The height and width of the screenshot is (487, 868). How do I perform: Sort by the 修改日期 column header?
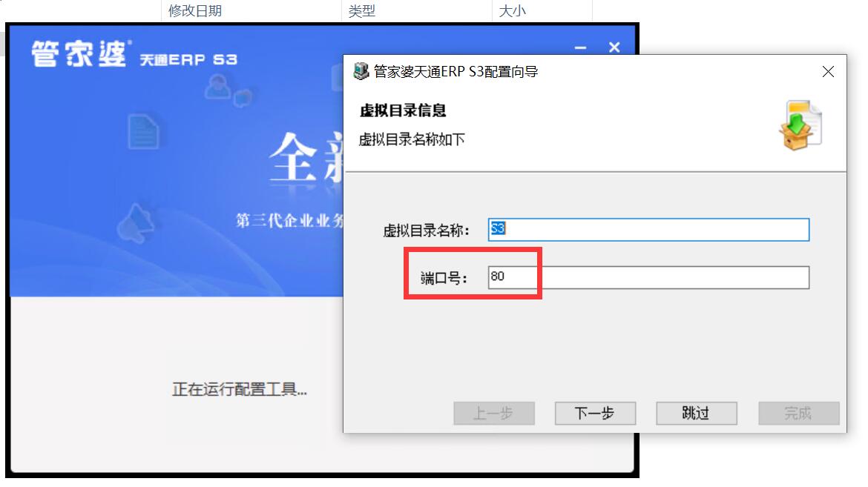pyautogui.click(x=195, y=10)
